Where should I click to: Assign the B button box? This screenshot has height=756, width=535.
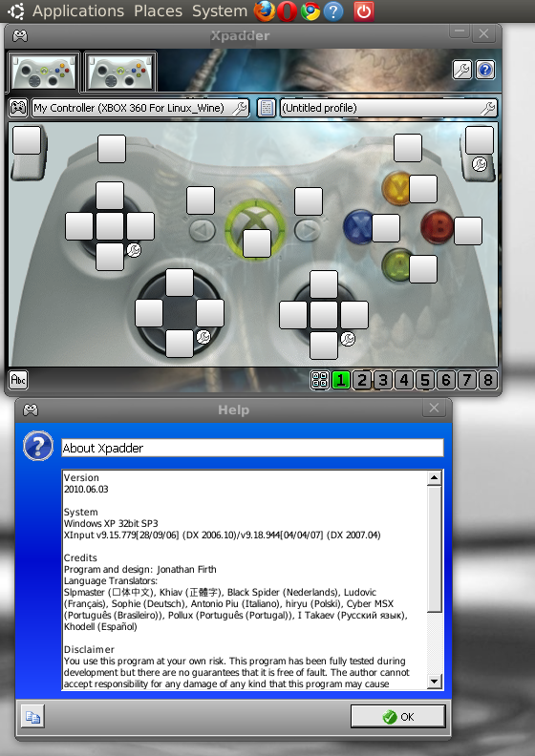click(468, 231)
